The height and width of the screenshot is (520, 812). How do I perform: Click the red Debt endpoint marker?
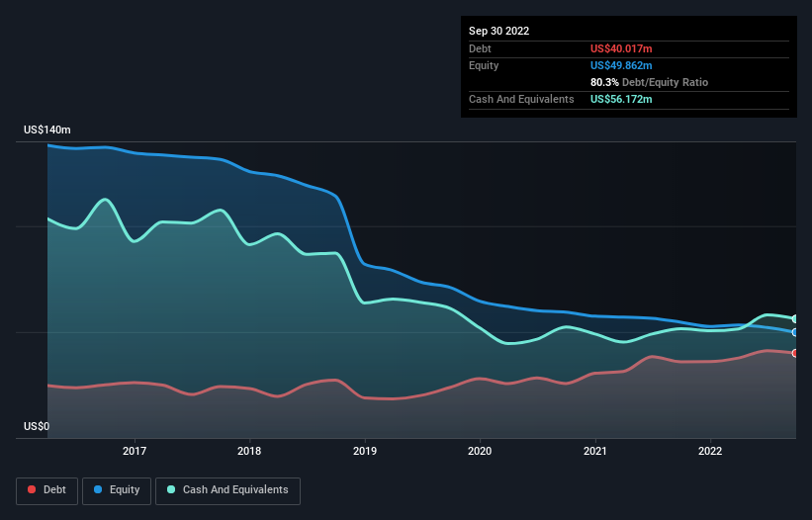tap(795, 353)
